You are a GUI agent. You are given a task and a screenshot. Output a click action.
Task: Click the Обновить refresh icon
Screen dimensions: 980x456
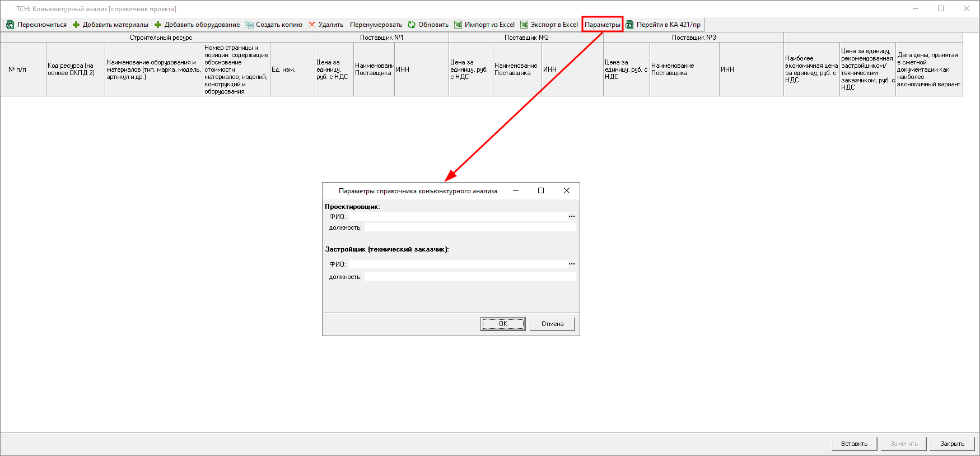click(412, 25)
